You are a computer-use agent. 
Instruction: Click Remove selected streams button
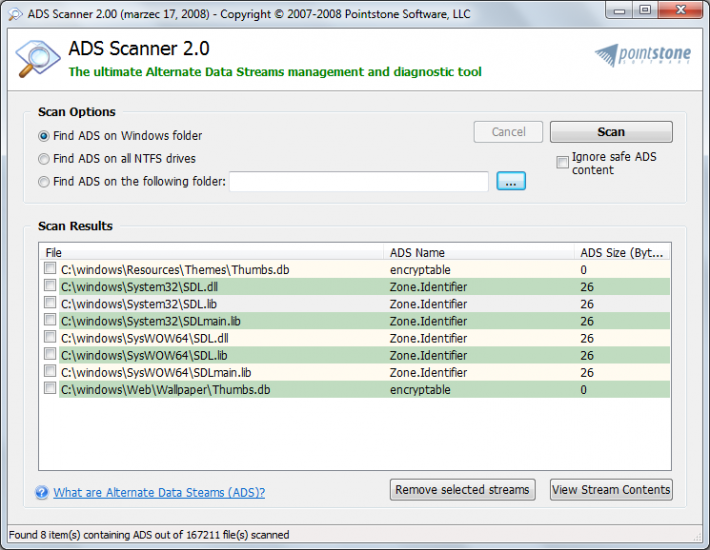click(x=462, y=490)
